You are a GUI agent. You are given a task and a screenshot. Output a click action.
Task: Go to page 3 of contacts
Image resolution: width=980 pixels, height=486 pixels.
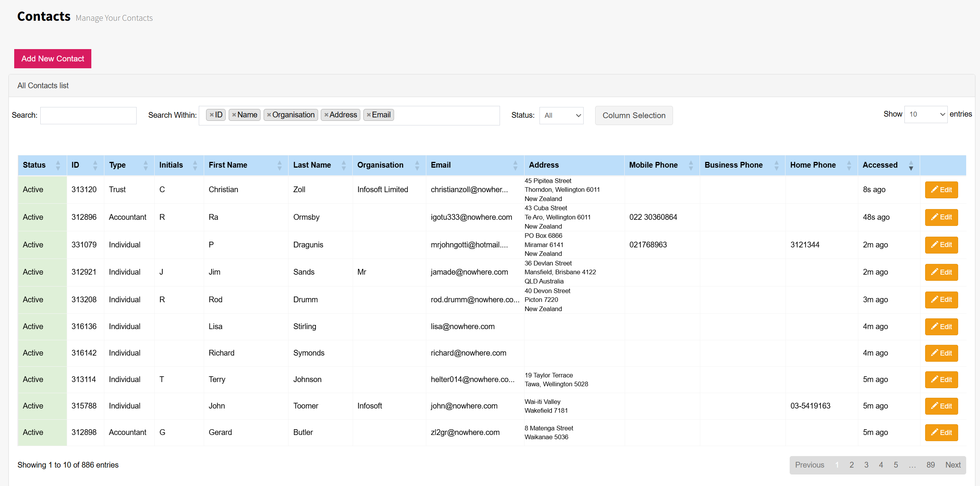point(866,465)
